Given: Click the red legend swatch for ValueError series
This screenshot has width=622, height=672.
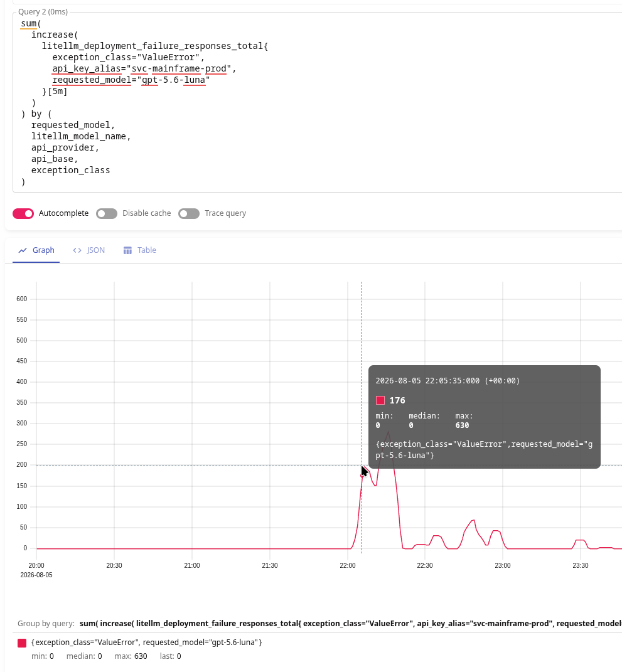Looking at the screenshot, I should [x=22, y=643].
